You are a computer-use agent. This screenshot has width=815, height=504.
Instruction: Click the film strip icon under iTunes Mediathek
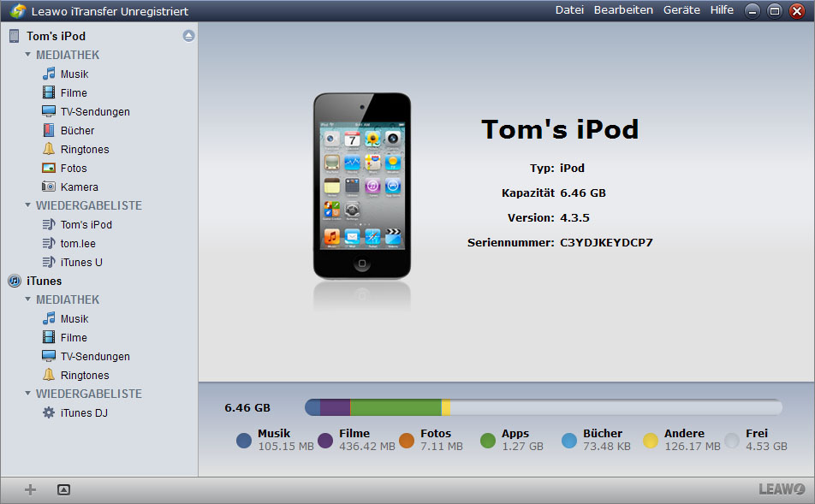49,337
